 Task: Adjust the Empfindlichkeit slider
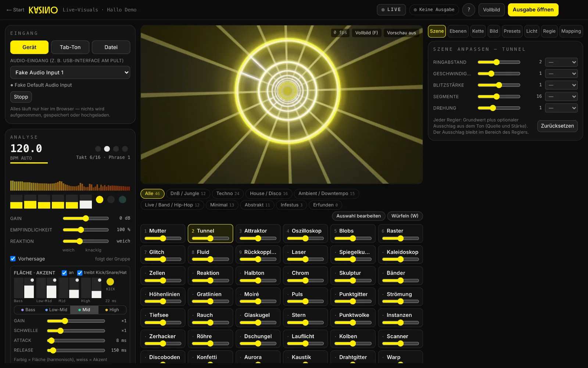click(86, 230)
